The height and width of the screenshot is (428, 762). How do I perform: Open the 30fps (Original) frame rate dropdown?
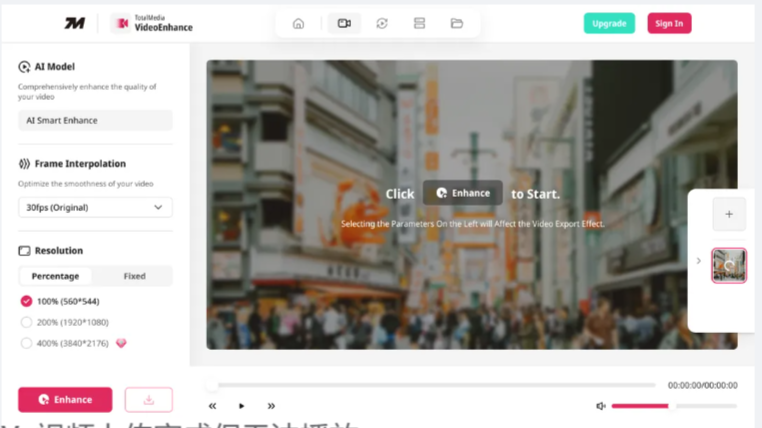(95, 207)
